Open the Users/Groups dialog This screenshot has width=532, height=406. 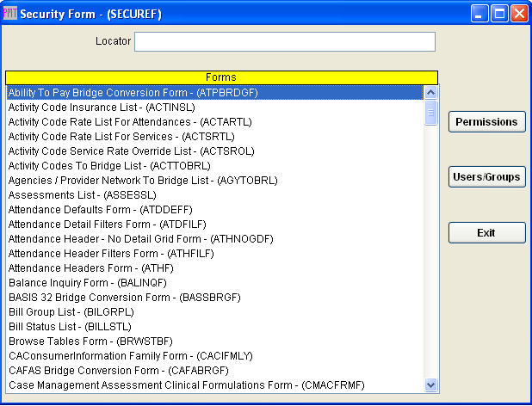[486, 177]
